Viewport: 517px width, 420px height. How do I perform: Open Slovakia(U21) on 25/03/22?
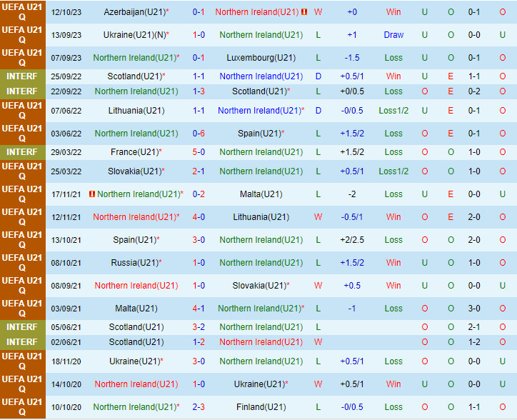click(x=134, y=171)
